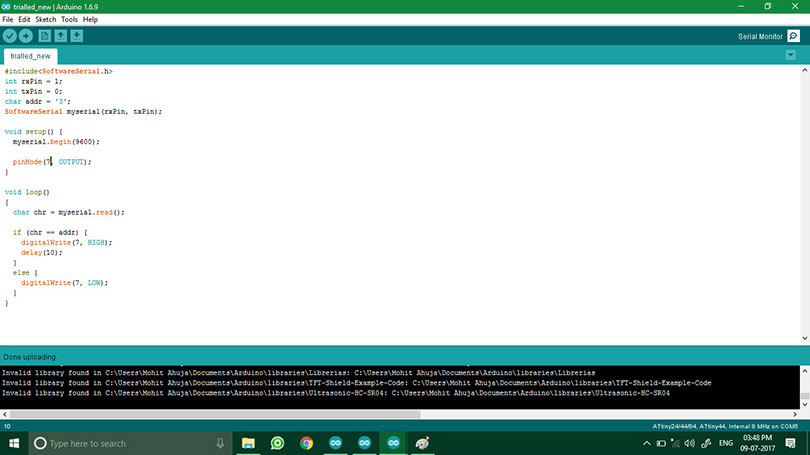This screenshot has width=810, height=455.
Task: Open WhatsApp from the taskbar
Action: click(277, 443)
